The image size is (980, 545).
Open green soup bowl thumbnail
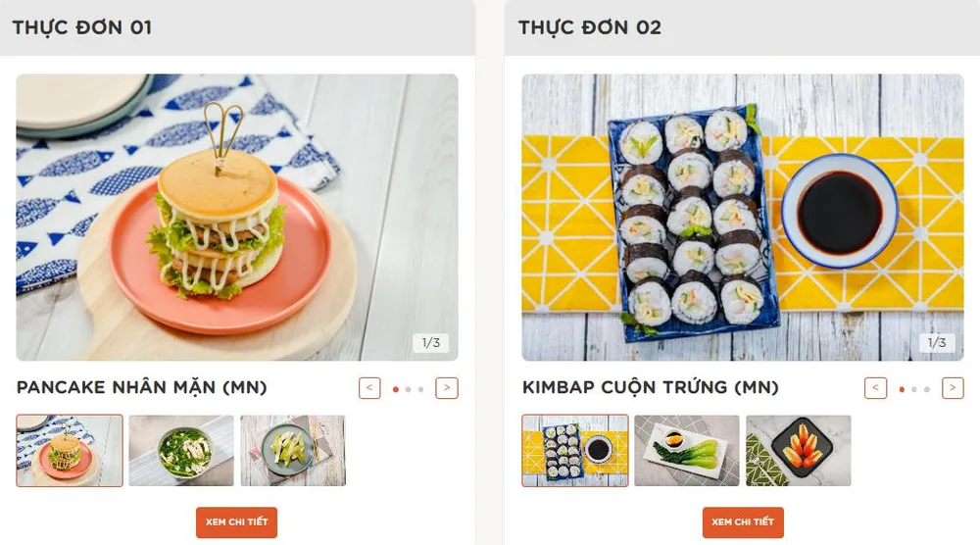pos(181,451)
